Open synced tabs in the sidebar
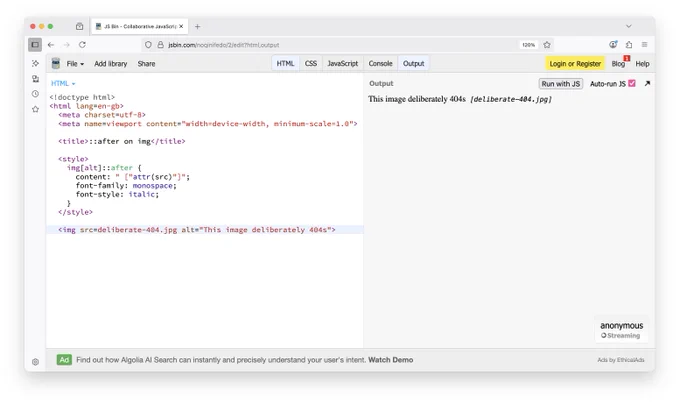 point(35,78)
